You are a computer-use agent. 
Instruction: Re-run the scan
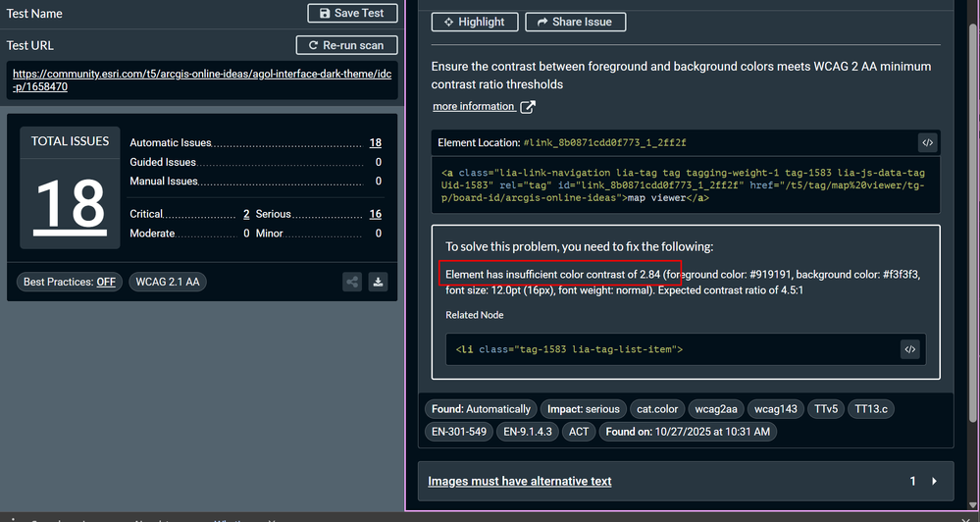coord(347,45)
